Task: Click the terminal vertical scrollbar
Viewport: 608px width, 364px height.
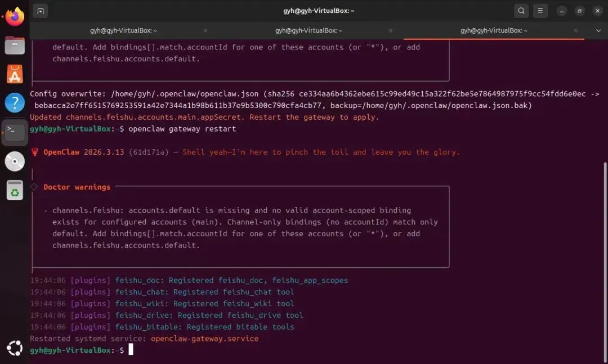Action: coord(605,262)
